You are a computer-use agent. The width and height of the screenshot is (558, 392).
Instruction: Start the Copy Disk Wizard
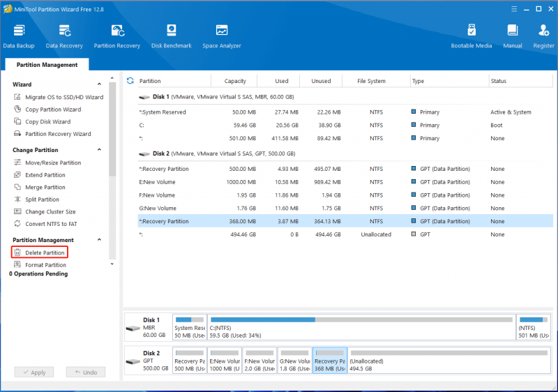point(43,121)
